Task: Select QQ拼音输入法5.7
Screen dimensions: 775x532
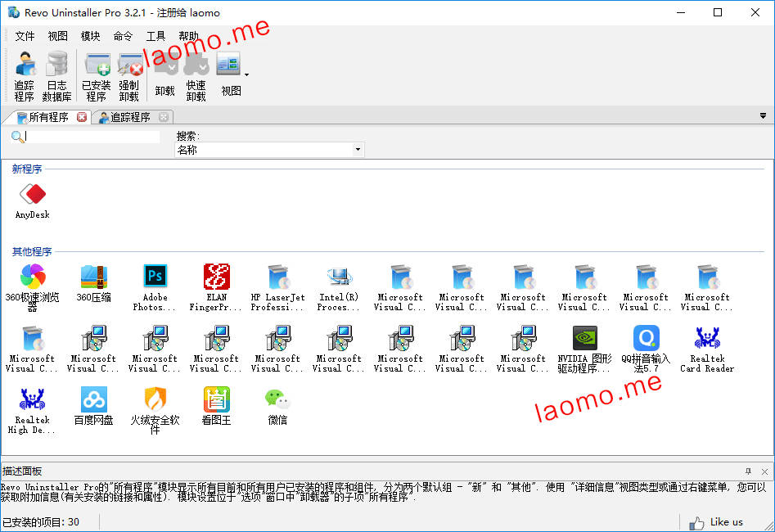Action: coord(646,349)
